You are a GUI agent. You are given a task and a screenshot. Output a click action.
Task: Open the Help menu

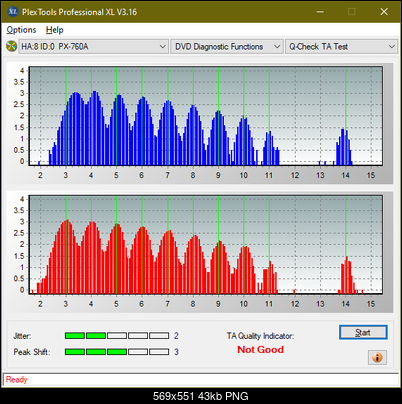coord(55,30)
